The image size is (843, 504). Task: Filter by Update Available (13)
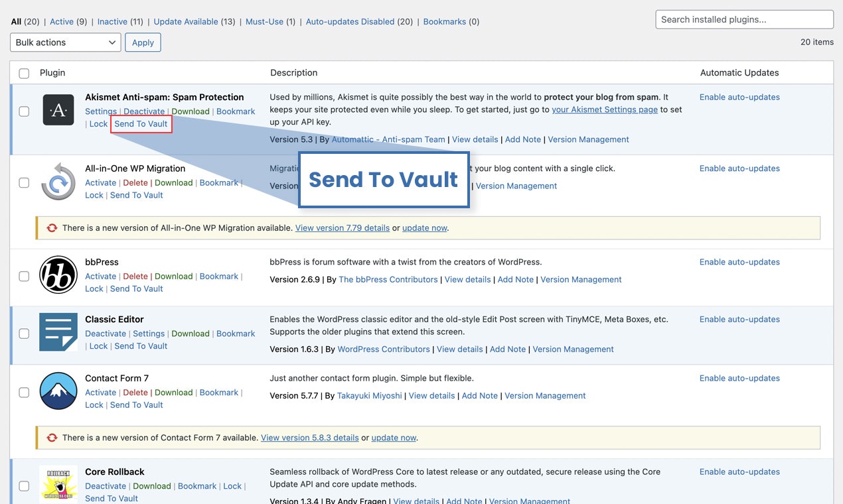tap(194, 22)
